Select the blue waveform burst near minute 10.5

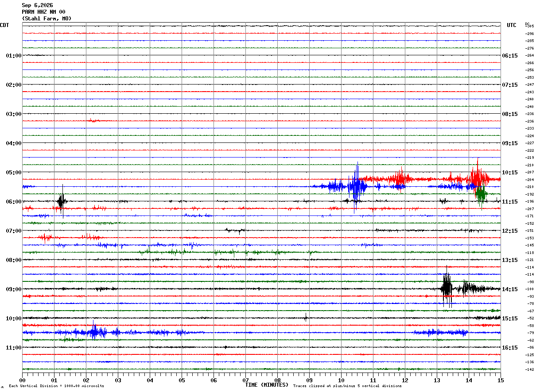356,187
